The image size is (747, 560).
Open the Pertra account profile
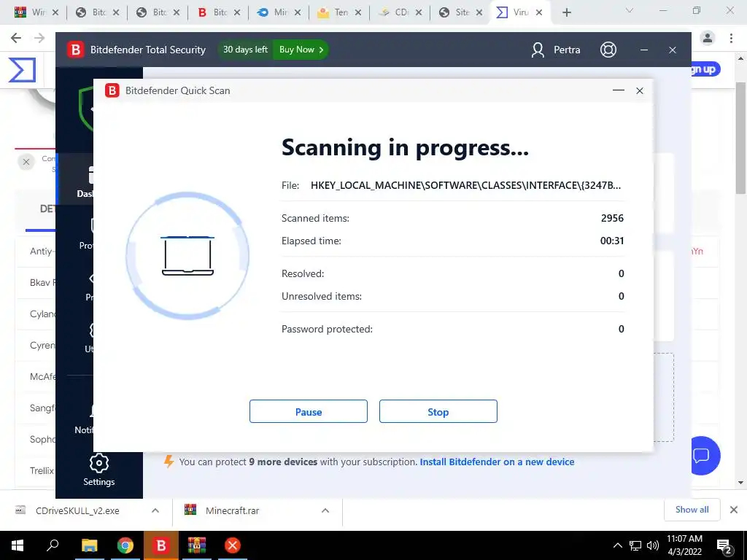tap(555, 50)
